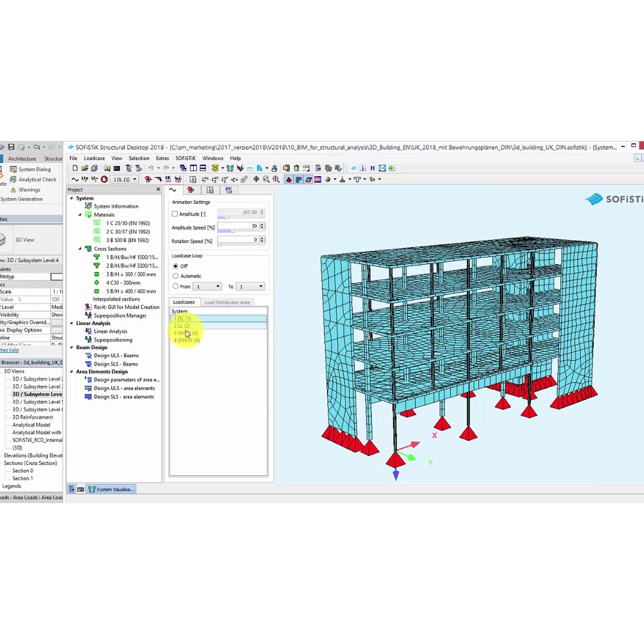Screen dimensions: 644x644
Task: Click the red stop-clock animation icon
Action: click(x=104, y=180)
